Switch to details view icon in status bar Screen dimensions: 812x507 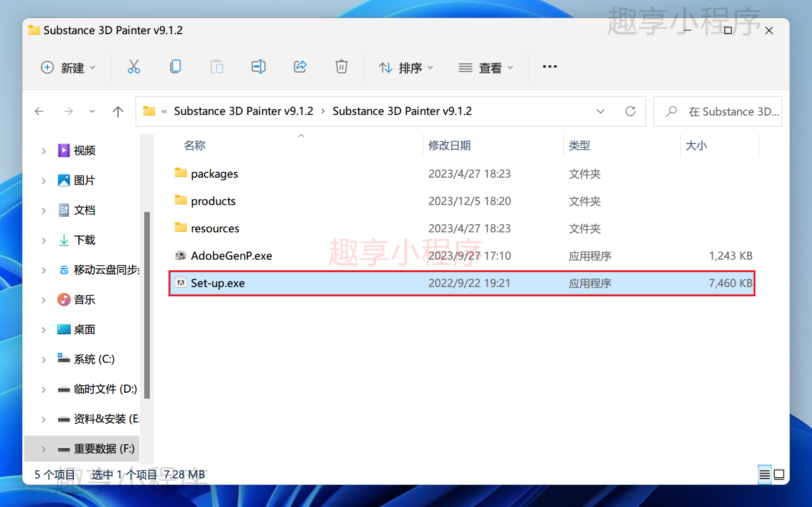pos(765,475)
